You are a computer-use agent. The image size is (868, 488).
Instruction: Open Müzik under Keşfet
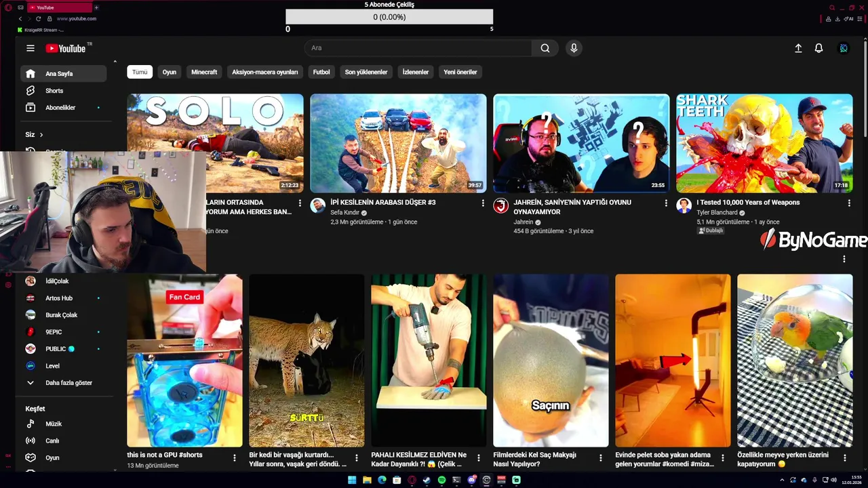63,424
